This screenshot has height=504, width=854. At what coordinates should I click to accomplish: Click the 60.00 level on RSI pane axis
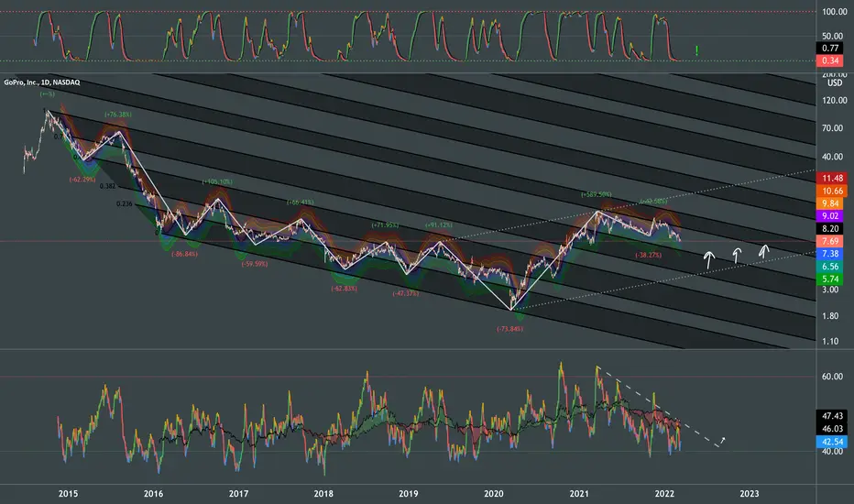[832, 377]
